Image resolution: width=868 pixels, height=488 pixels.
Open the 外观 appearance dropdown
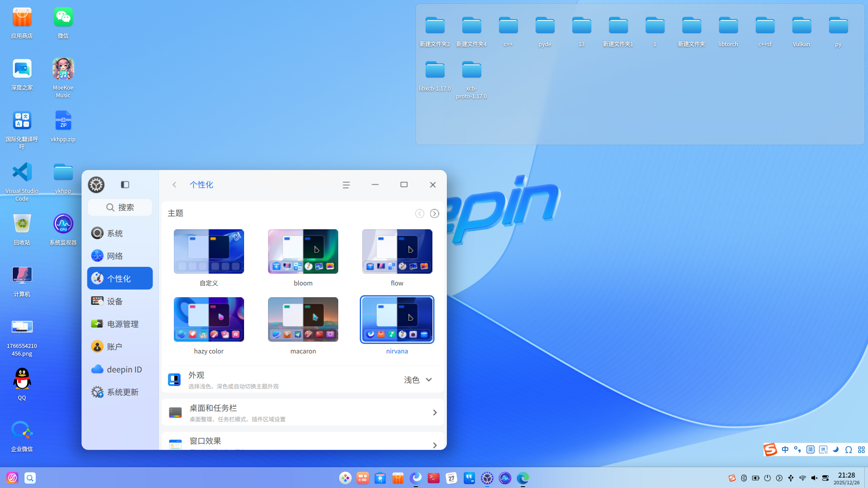point(417,380)
